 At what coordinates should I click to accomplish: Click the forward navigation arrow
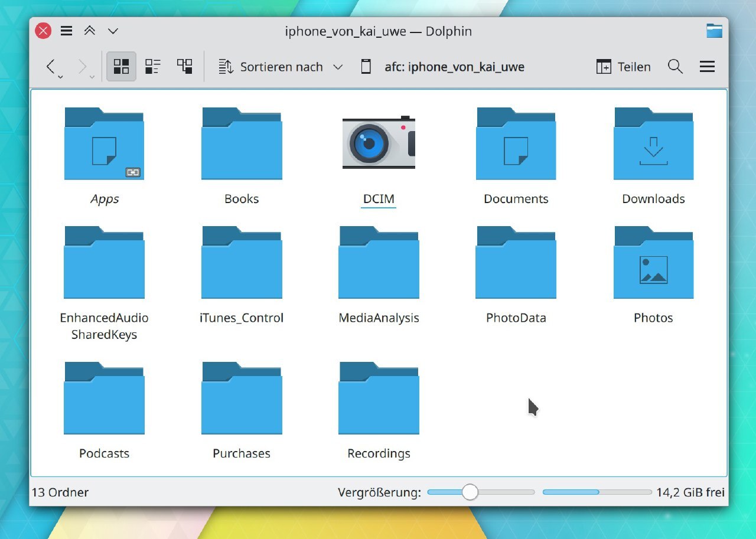[x=83, y=67]
